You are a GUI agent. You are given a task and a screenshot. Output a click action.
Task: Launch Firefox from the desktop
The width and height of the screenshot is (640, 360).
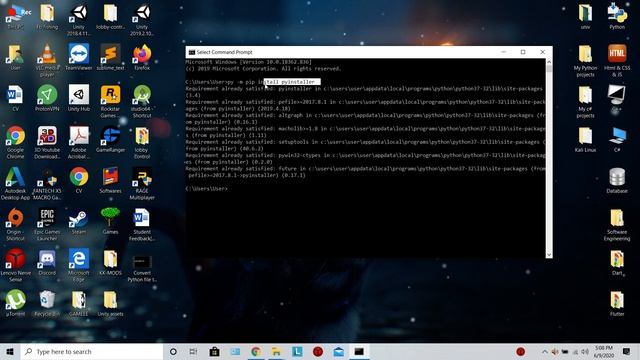click(142, 57)
